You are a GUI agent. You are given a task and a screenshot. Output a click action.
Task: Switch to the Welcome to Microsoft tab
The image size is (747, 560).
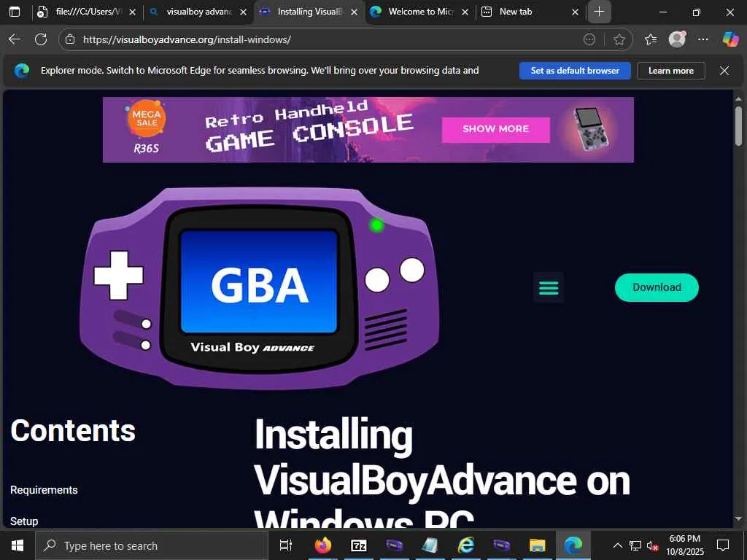click(x=421, y=12)
